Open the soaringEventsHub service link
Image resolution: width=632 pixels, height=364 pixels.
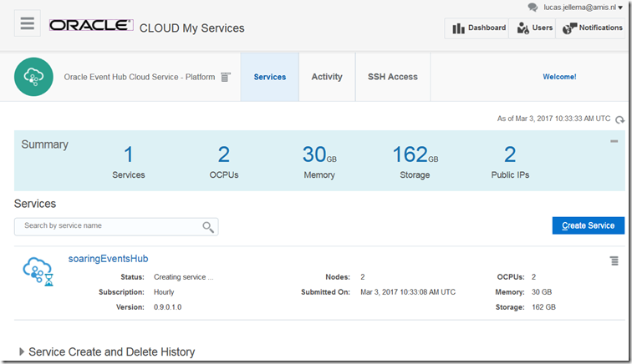pos(108,259)
